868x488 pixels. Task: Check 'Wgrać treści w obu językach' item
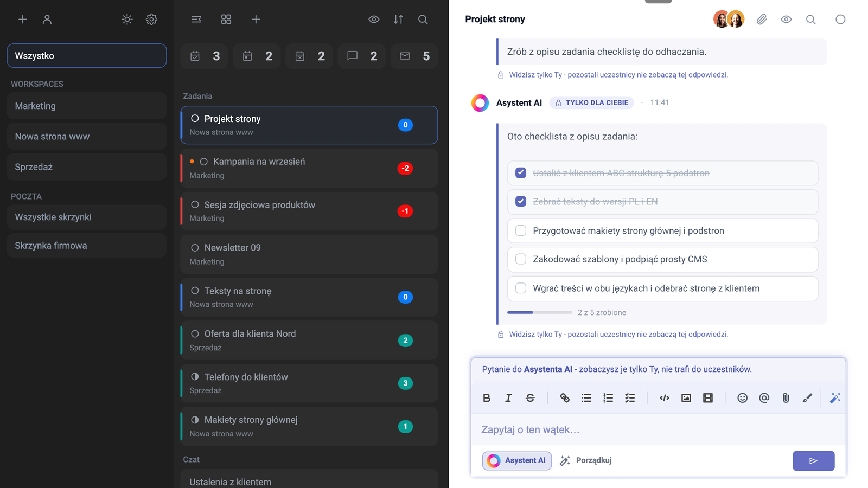pyautogui.click(x=521, y=288)
